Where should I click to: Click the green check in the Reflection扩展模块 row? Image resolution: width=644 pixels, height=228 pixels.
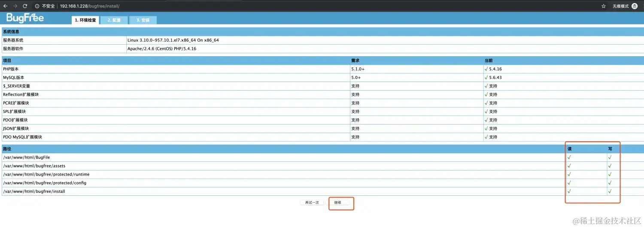pyautogui.click(x=486, y=94)
